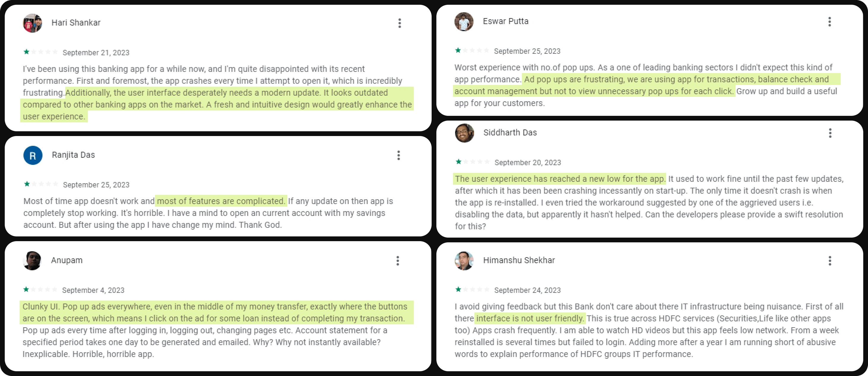This screenshot has height=376, width=868.
Task: Click Siddharth Das's profile picture
Action: (x=464, y=133)
